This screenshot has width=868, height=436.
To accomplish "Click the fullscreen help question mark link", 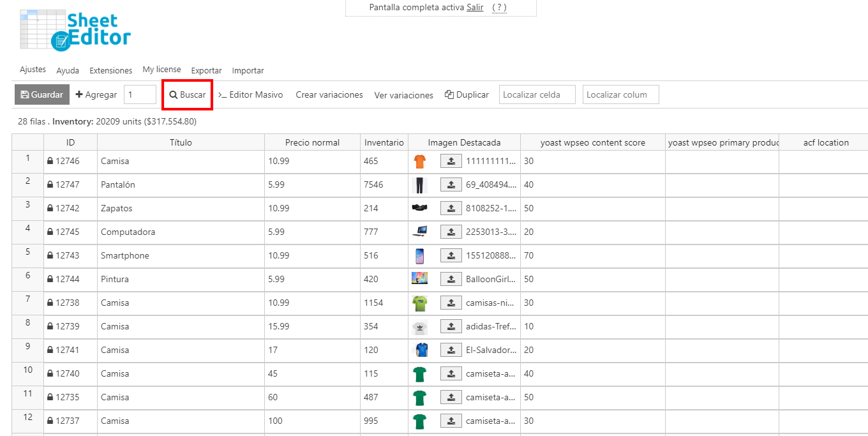I will click(499, 8).
